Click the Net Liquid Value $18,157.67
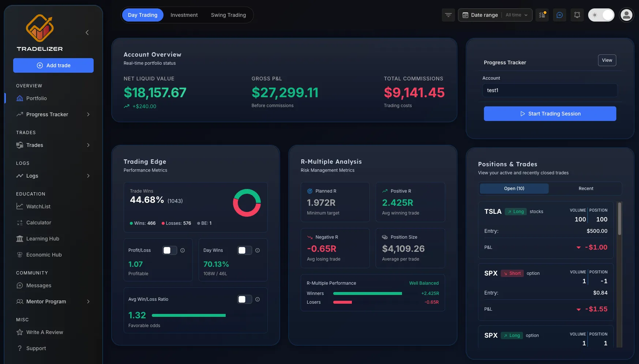Screen dimensions: 639x364 pyautogui.click(x=155, y=93)
